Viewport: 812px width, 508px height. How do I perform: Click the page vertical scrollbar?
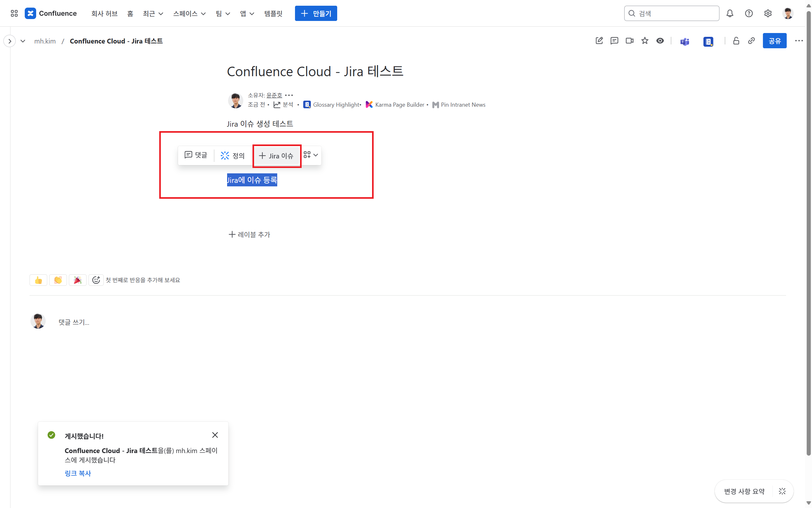click(809, 233)
